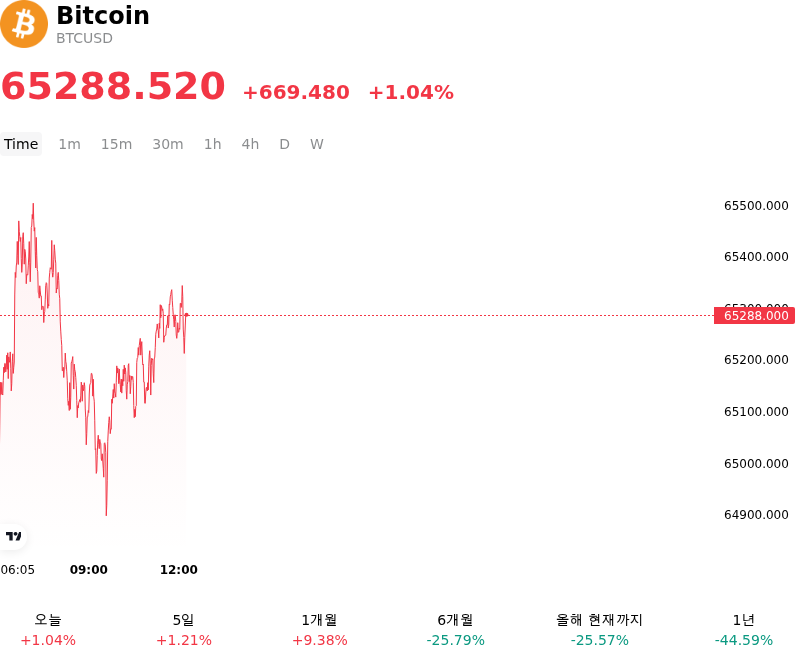Click the Bitcoin title text
This screenshot has height=660, width=800.
click(x=103, y=15)
